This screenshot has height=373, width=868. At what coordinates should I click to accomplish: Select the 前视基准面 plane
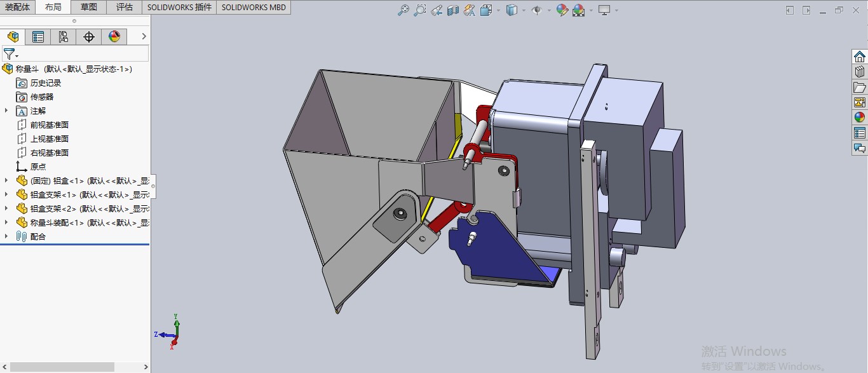pyautogui.click(x=42, y=125)
